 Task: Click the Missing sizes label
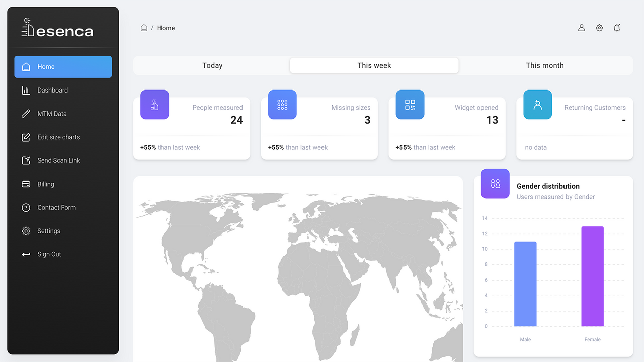click(351, 108)
